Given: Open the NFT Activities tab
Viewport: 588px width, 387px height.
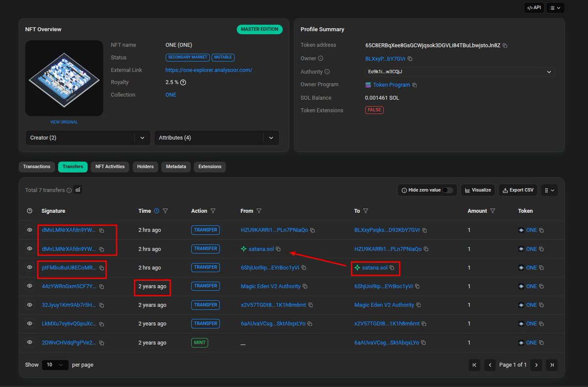Looking at the screenshot, I should [x=110, y=167].
